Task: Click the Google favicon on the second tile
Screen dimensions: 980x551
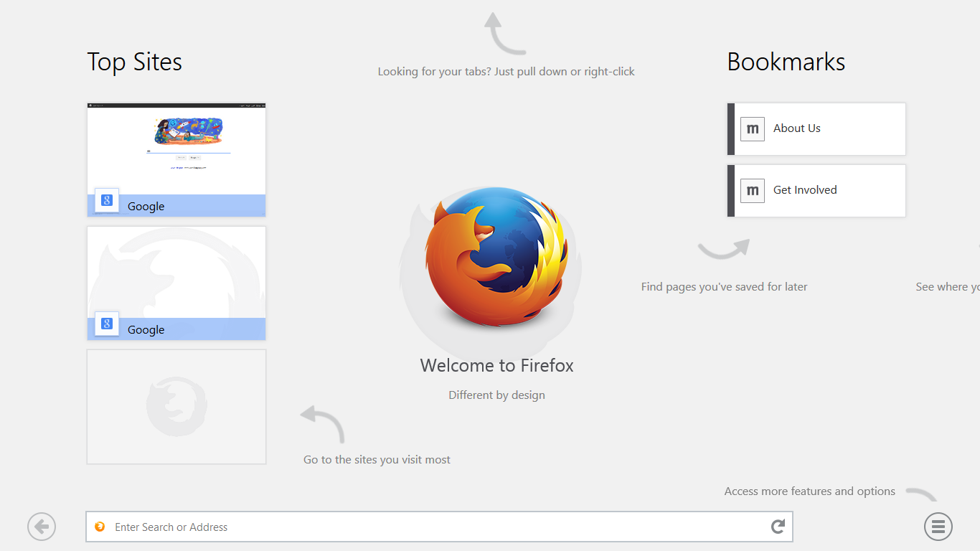Action: coord(107,324)
